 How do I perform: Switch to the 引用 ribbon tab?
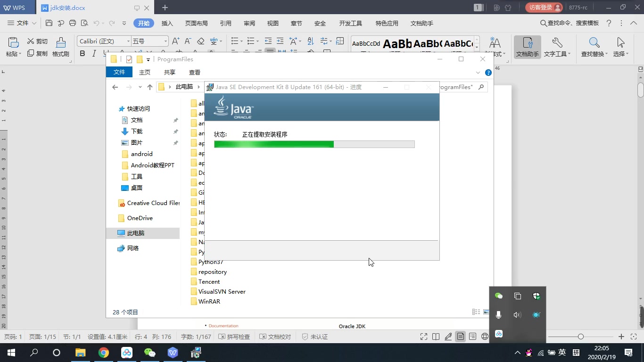pyautogui.click(x=226, y=23)
